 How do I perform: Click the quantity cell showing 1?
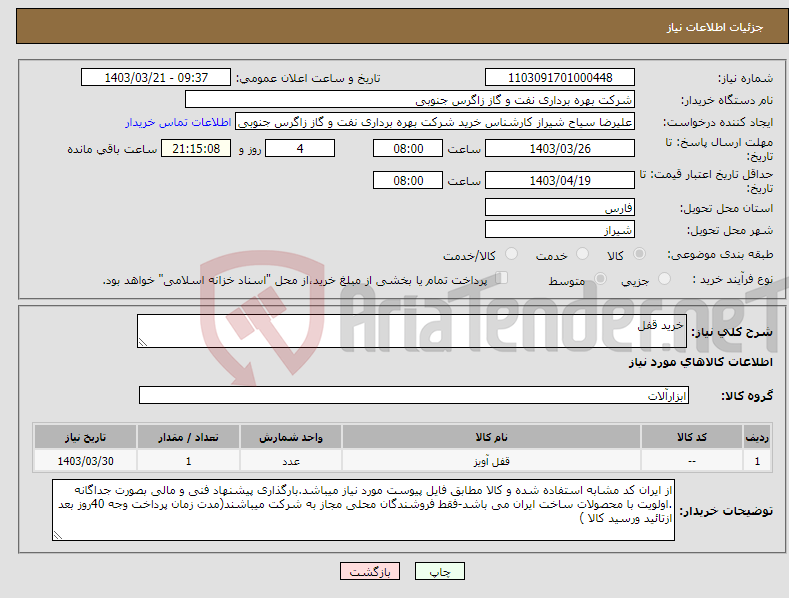click(188, 461)
